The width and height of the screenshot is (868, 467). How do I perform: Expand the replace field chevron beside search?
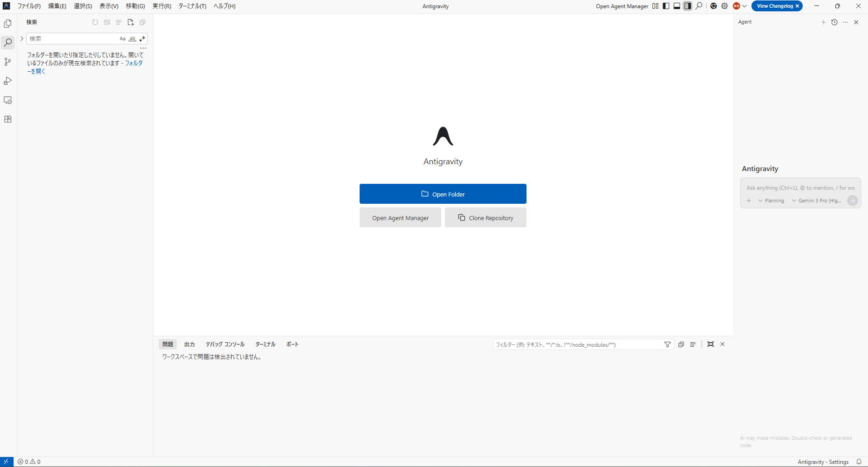coord(22,39)
